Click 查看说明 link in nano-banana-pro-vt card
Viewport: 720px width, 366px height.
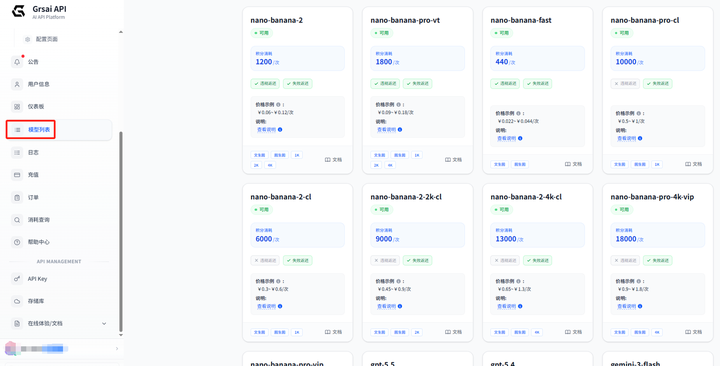click(387, 130)
